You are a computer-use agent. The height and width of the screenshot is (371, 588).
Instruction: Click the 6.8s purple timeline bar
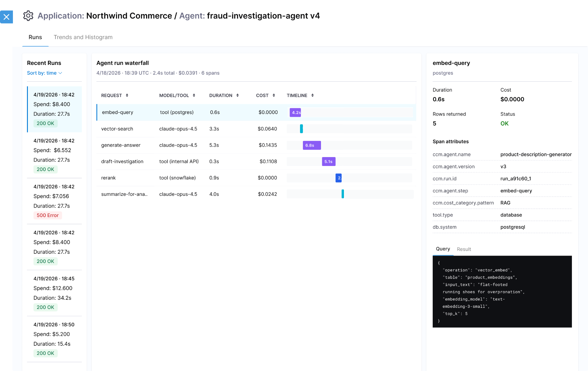pos(312,145)
